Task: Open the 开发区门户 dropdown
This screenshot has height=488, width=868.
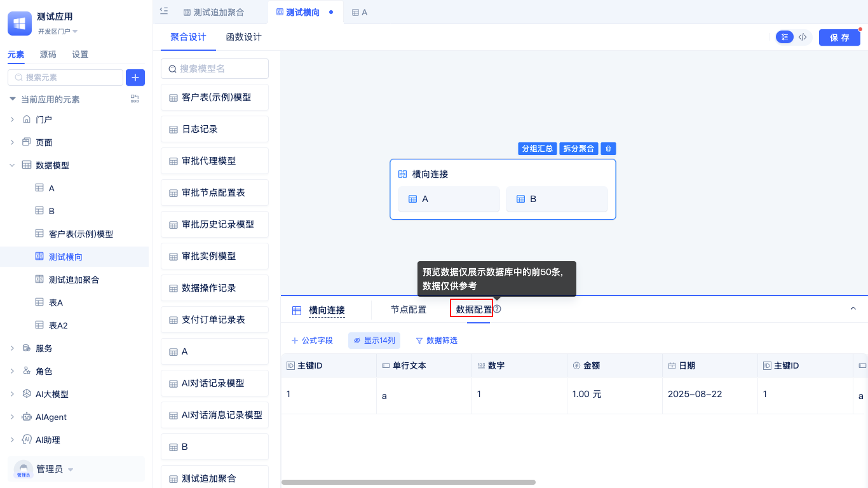Action: point(57,31)
